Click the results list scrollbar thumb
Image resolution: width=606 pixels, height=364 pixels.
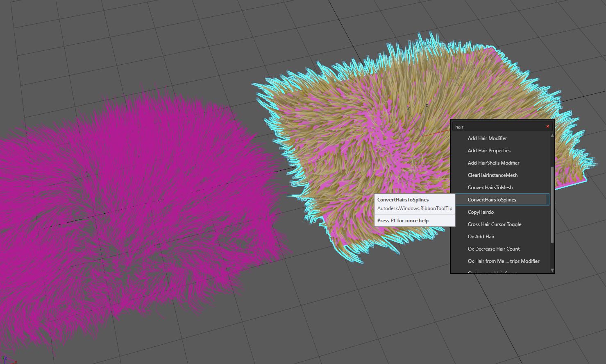point(552,205)
